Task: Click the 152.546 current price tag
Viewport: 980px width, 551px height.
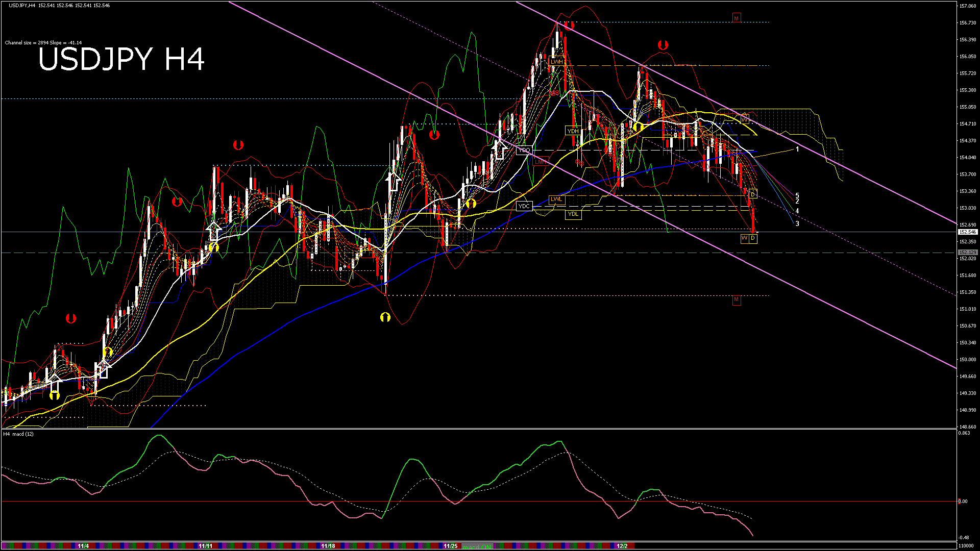Action: (967, 232)
